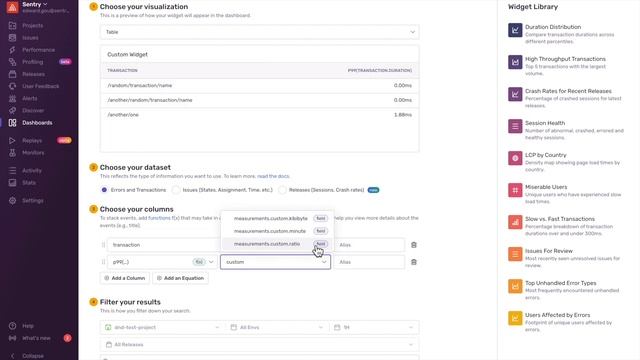Click the /another/one table row
This screenshot has height=360, width=640.
coord(260,115)
